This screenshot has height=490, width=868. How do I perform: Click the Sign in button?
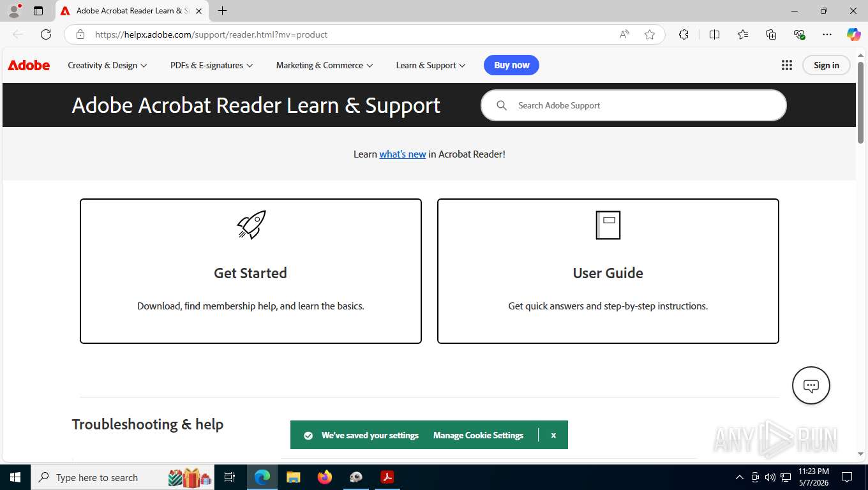[x=827, y=65]
